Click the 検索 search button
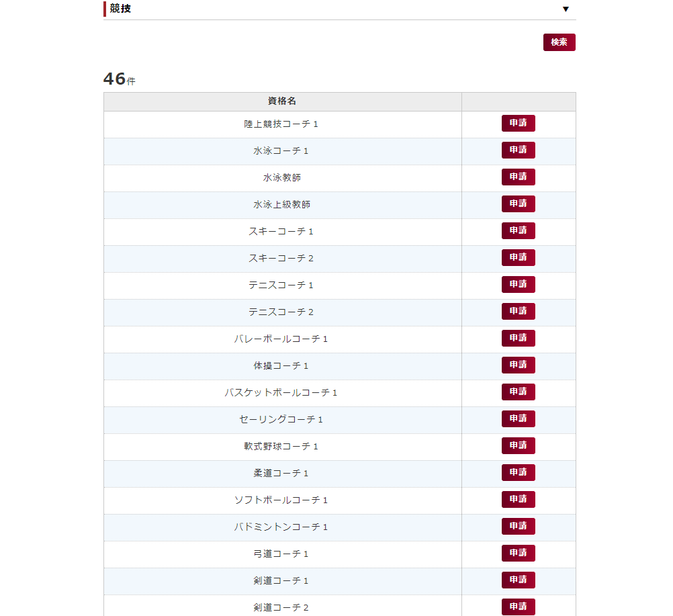This screenshot has height=616, width=673. click(559, 42)
